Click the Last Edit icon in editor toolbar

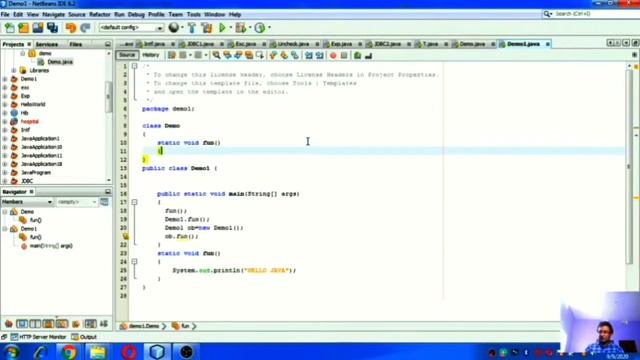[x=172, y=55]
